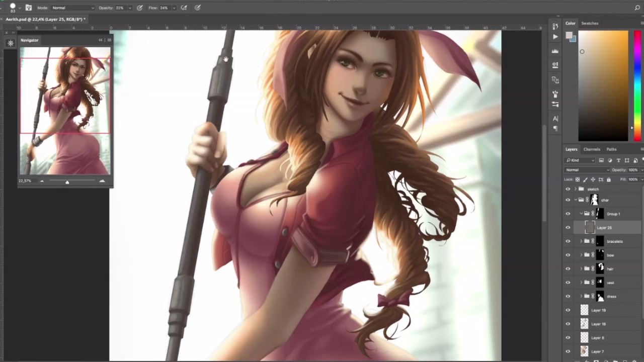Open the Properties panel icon

[x=555, y=65]
